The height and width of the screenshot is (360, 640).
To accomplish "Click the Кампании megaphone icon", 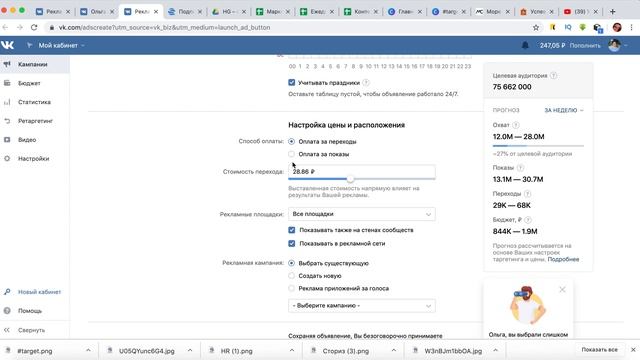I will coord(7,64).
